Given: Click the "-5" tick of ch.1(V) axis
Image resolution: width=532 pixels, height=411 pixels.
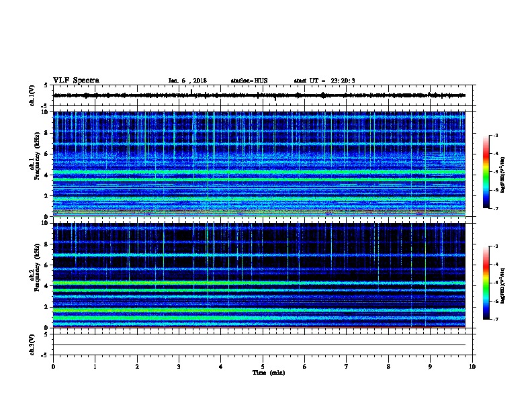Looking at the screenshot, I should (45, 106).
